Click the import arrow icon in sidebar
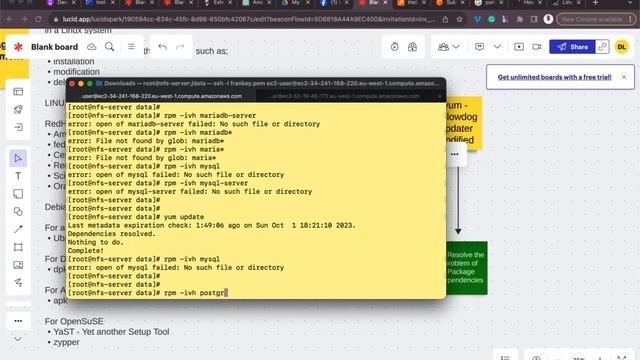640x360 pixels. 18,127
